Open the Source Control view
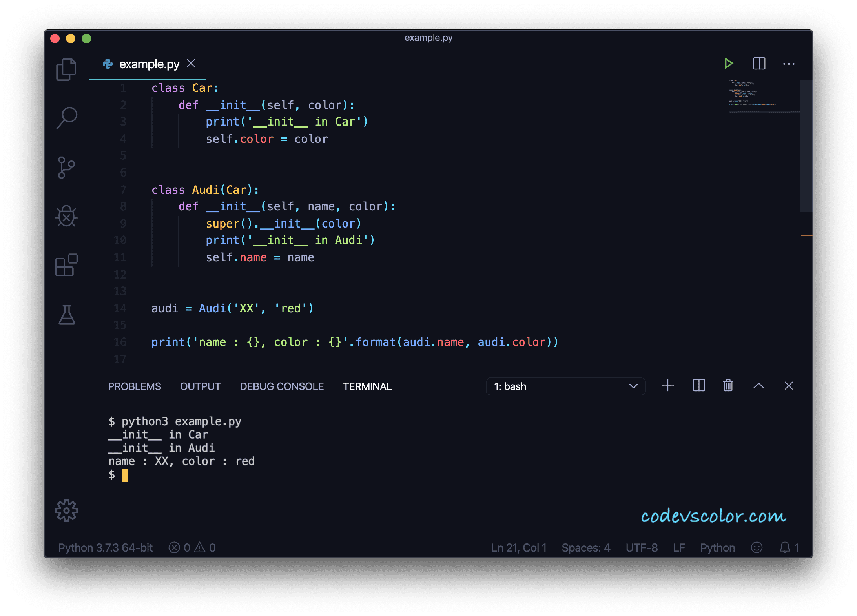Screen dimensions: 857x616 pyautogui.click(x=66, y=168)
